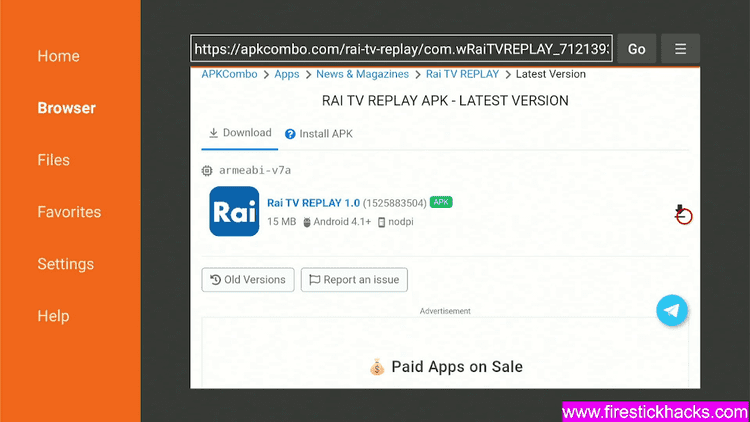The width and height of the screenshot is (750, 422).
Task: Click the help icon beside Install APK
Action: tap(290, 134)
